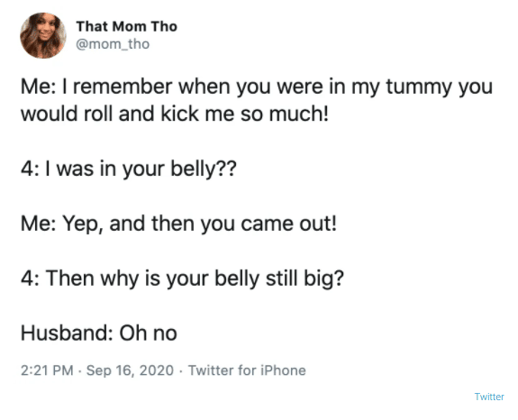The width and height of the screenshot is (518, 420).
Task: Click the word "belly??" in the tweet
Action: tap(204, 169)
